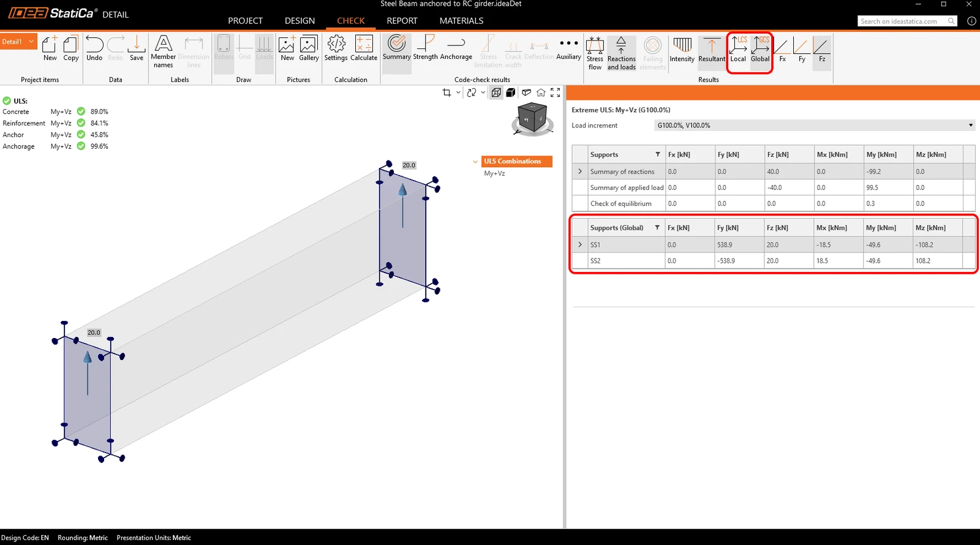Open the MATERIALS tab

tap(461, 21)
